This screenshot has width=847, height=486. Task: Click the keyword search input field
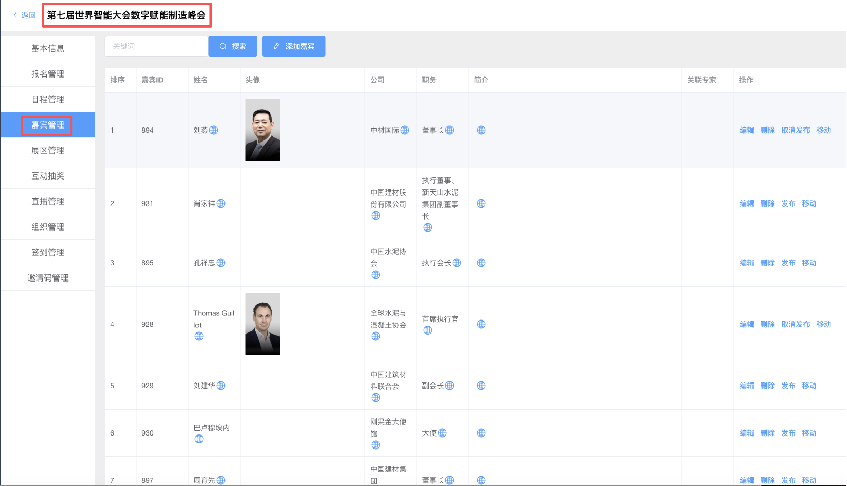[155, 46]
